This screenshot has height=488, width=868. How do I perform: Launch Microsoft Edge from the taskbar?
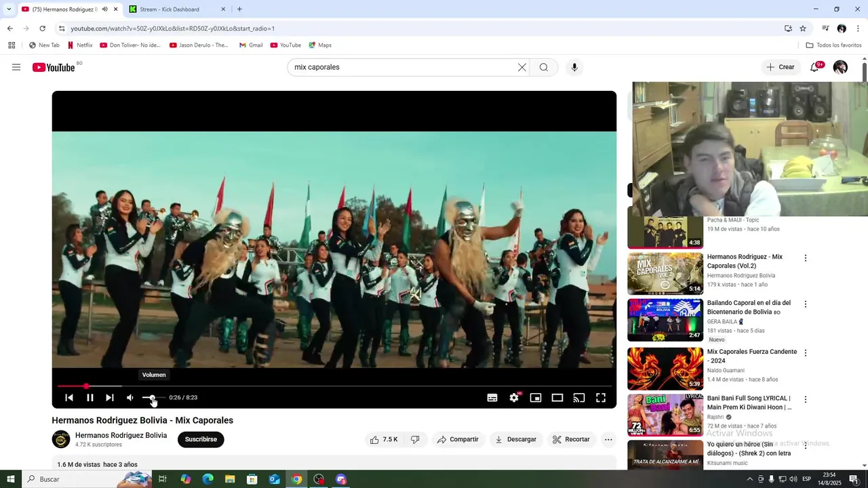coord(208,479)
